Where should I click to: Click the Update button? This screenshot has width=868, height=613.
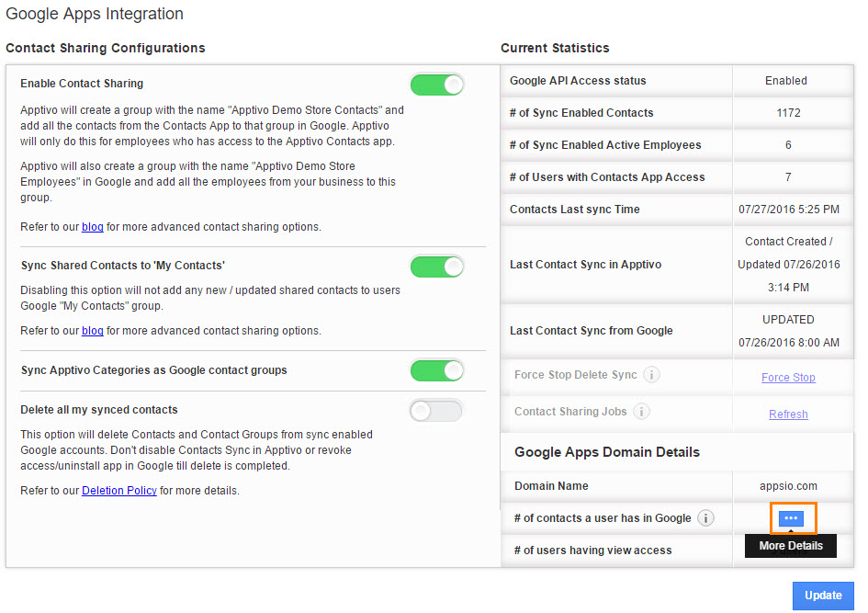tap(823, 596)
